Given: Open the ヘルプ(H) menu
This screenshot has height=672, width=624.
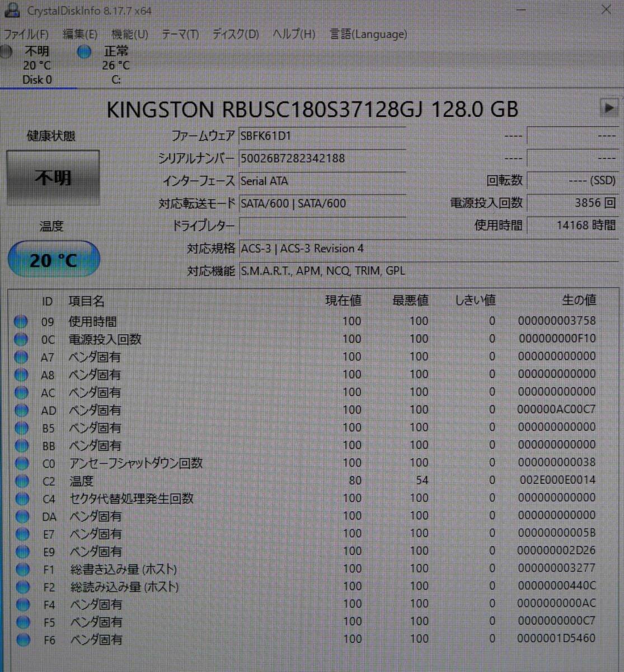Looking at the screenshot, I should pos(294,34).
